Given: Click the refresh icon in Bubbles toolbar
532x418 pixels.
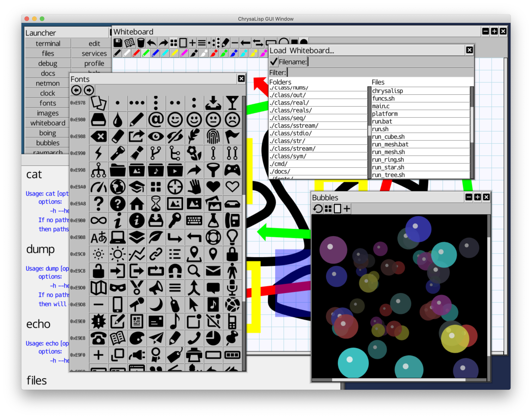Looking at the screenshot, I should [x=318, y=209].
